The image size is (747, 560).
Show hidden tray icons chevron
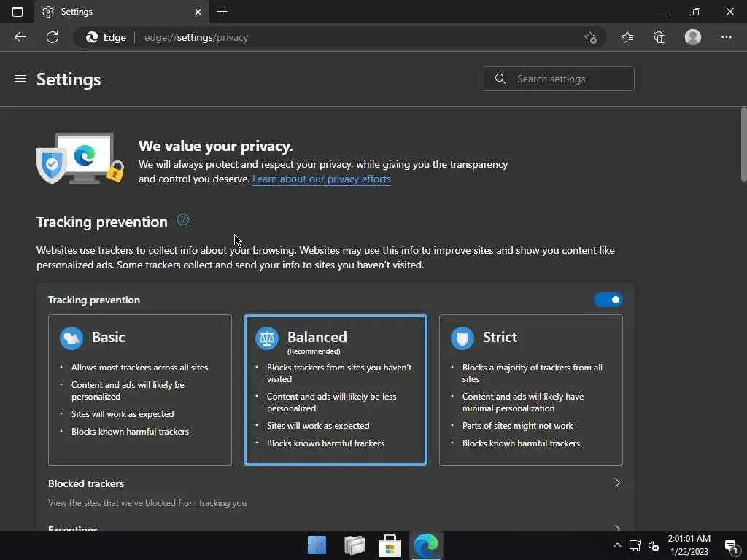(617, 545)
